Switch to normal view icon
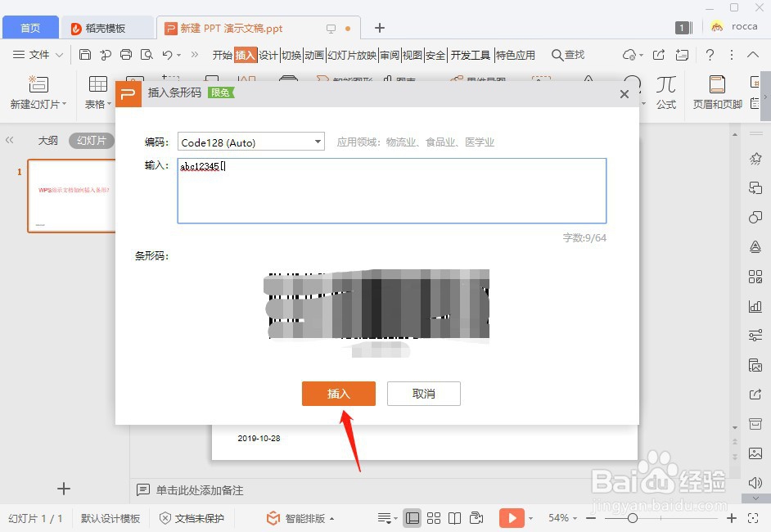Viewport: 771px width, 532px height. [412, 518]
